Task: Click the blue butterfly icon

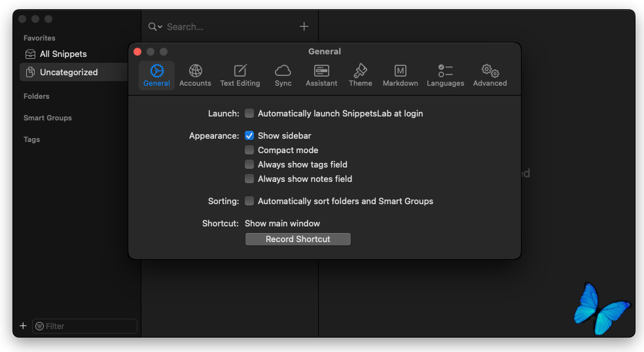Action: point(601,308)
